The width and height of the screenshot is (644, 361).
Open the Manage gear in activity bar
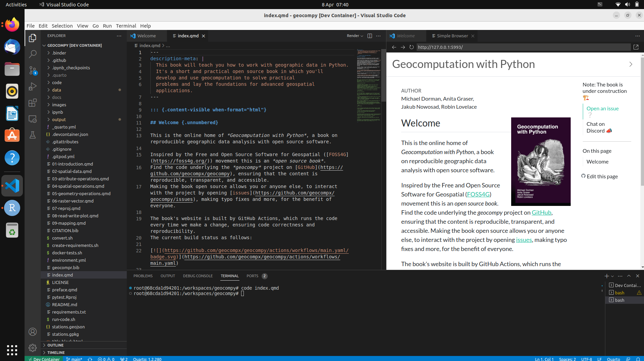[33, 348]
